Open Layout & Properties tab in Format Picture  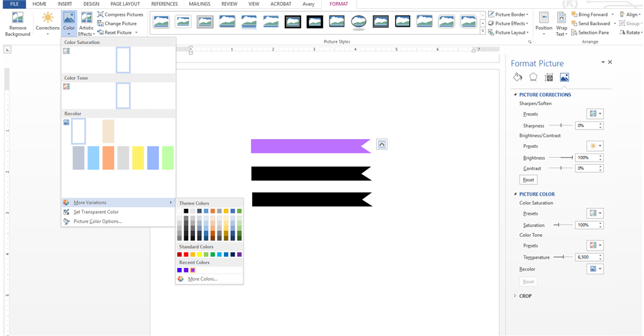548,77
